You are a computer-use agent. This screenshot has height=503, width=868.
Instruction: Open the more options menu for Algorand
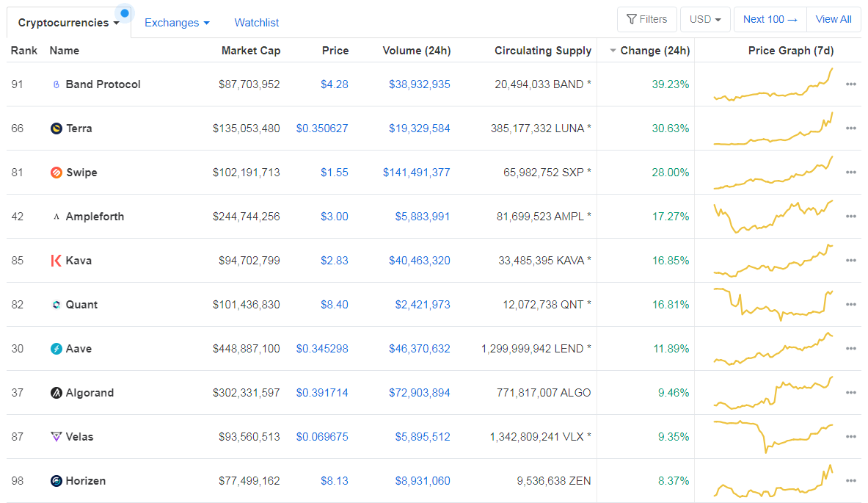851,393
